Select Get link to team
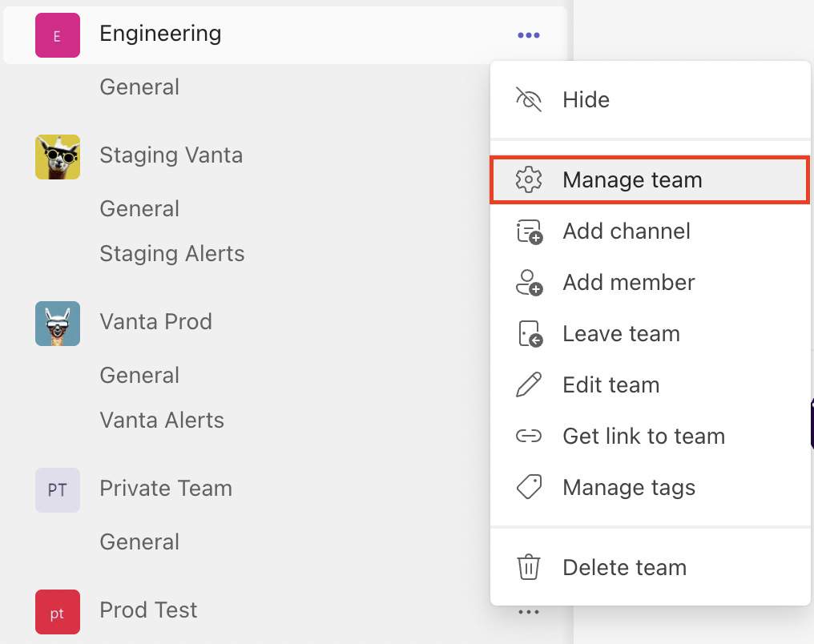The height and width of the screenshot is (644, 814). 650,436
